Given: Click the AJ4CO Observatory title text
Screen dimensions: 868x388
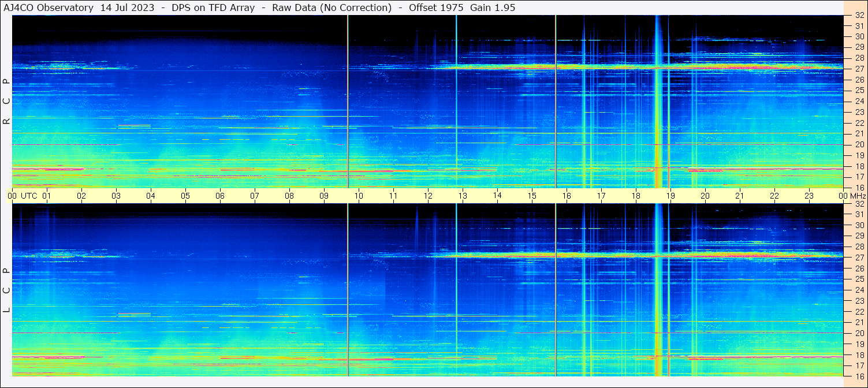Looking at the screenshot, I should (49, 8).
